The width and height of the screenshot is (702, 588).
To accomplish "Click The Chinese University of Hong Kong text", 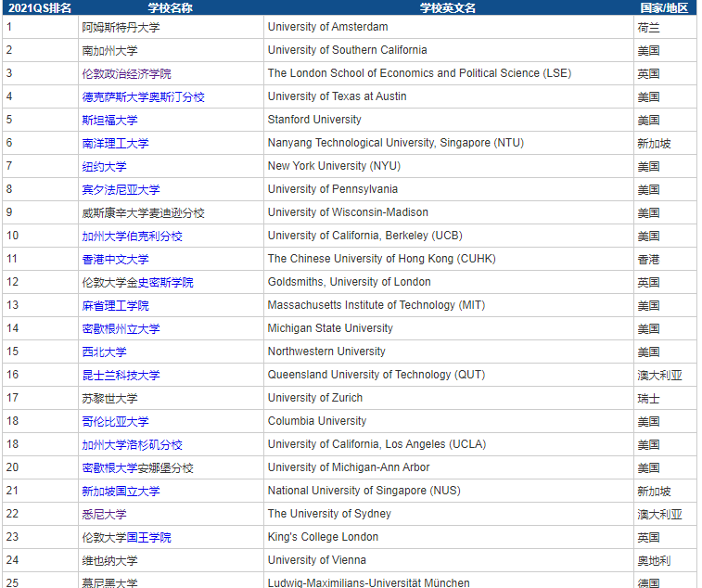I will (381, 259).
